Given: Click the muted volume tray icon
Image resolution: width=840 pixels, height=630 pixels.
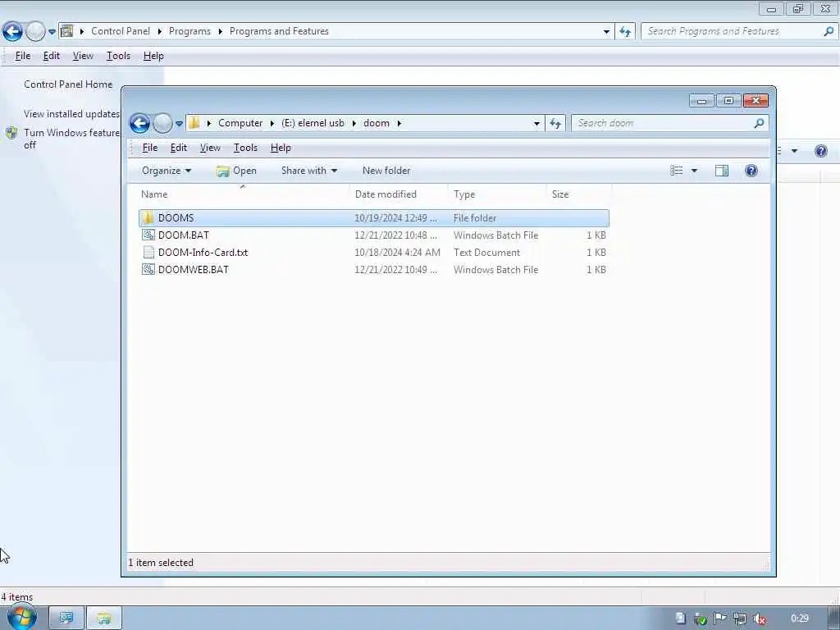Looking at the screenshot, I should [x=759, y=619].
